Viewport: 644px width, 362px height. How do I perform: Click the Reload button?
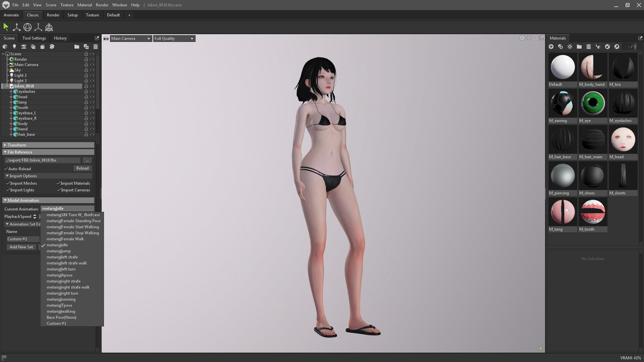pos(82,168)
